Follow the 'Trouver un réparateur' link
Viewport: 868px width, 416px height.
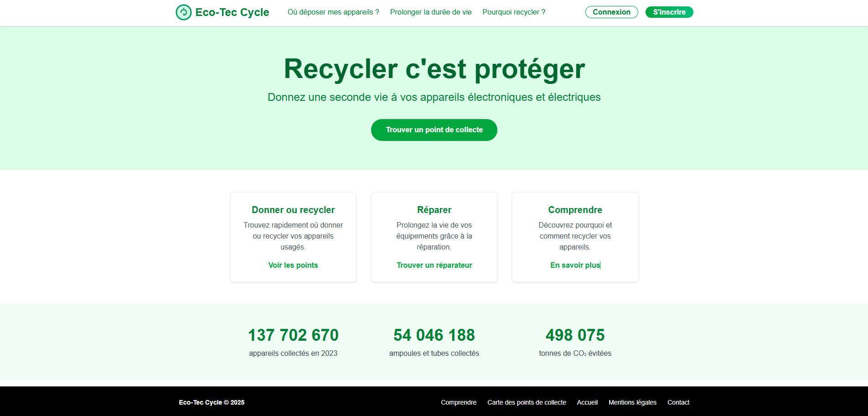434,265
